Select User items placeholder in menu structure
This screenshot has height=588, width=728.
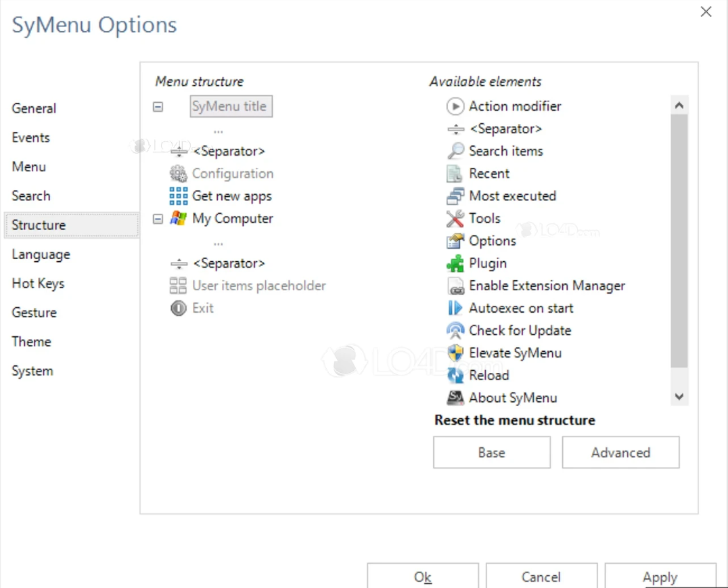click(258, 286)
